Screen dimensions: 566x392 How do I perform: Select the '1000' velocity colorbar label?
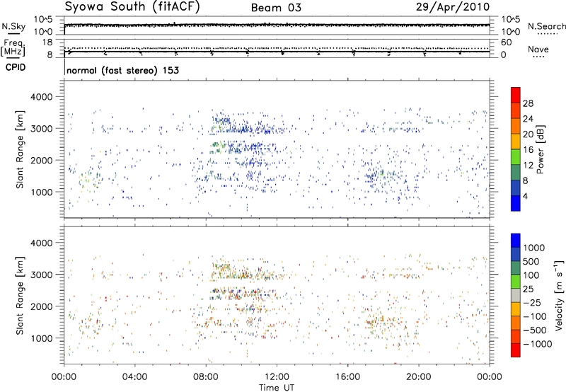pyautogui.click(x=534, y=248)
